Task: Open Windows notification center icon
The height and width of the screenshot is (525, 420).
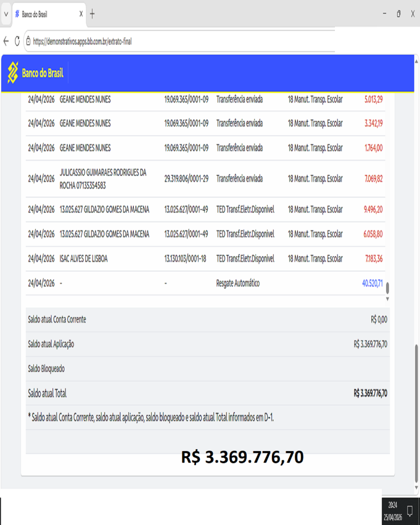Action: coord(410,511)
